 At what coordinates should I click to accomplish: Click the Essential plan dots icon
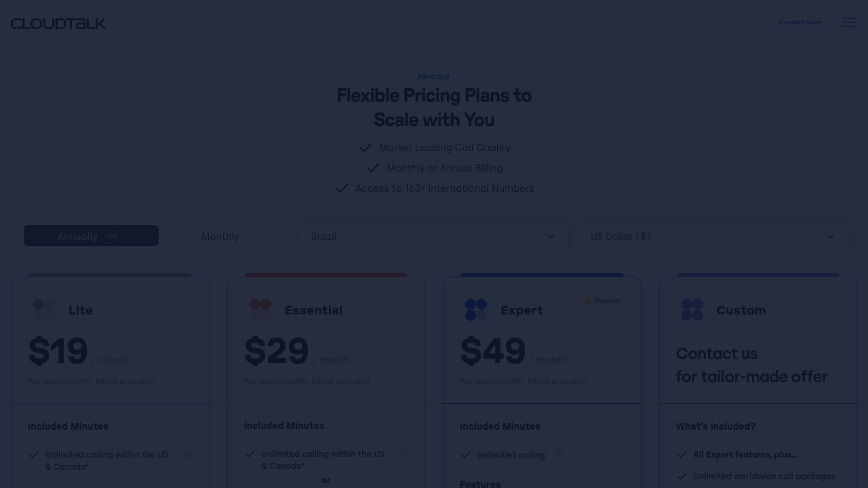click(x=260, y=310)
